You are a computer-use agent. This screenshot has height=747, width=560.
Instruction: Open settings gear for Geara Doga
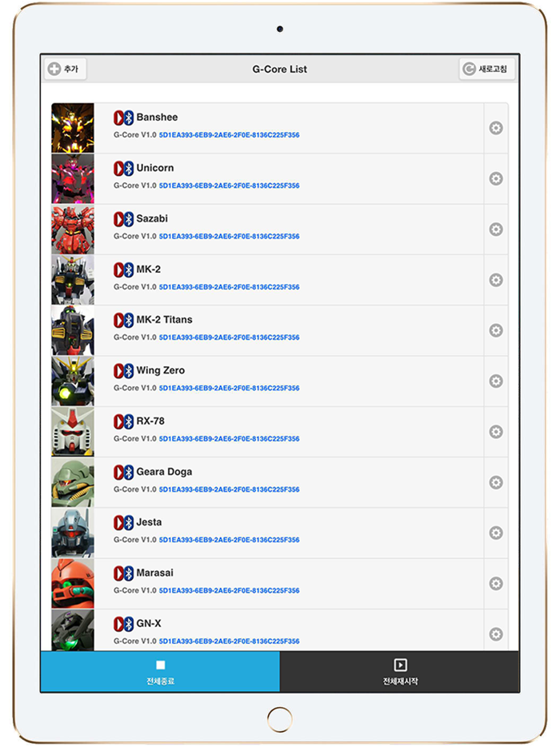click(x=496, y=482)
